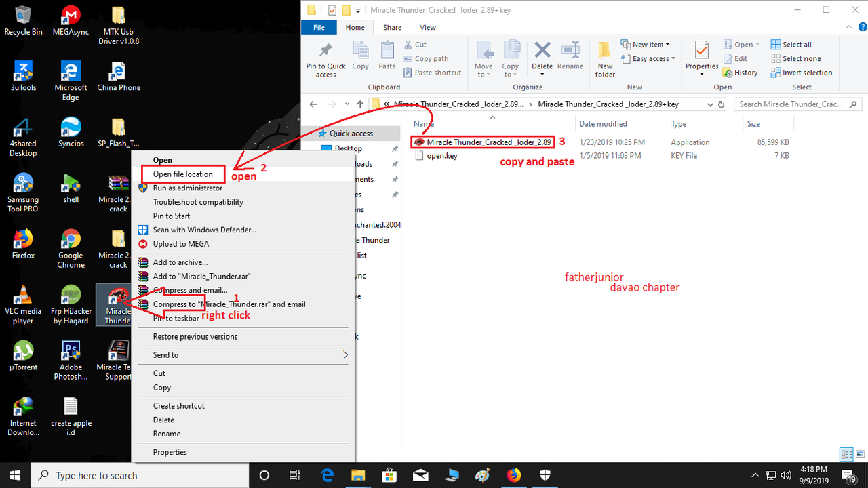Screen dimensions: 868x488
Task: Click Invert selection in the ribbon
Action: (x=802, y=73)
